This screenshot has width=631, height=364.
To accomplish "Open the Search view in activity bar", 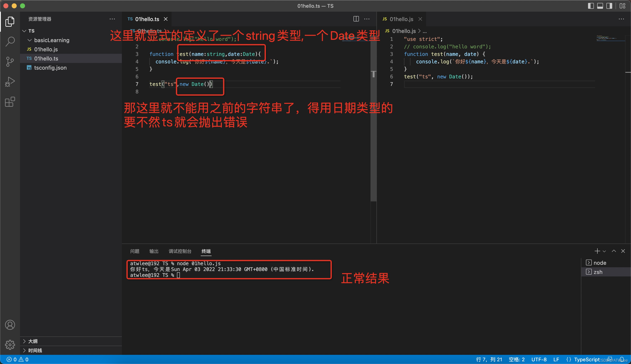I will coord(10,41).
